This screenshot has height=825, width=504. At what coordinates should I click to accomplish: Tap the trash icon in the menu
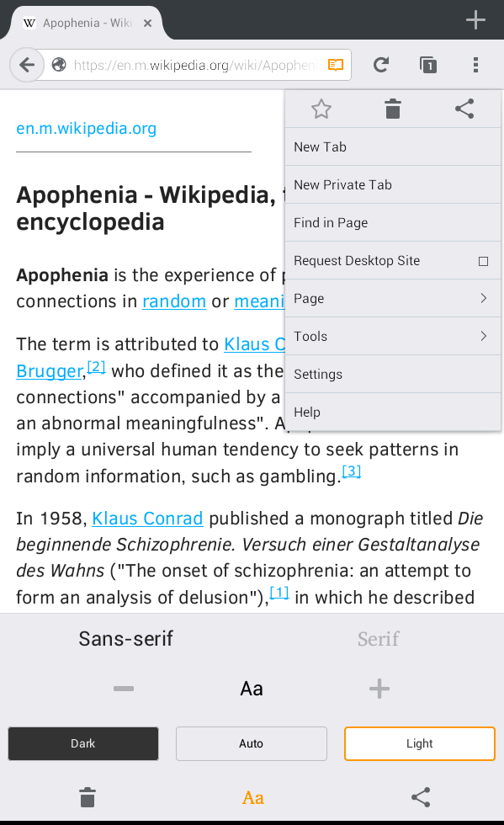click(393, 109)
